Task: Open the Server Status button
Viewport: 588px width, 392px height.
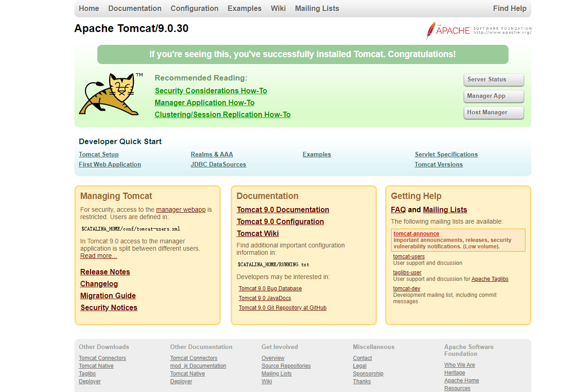Action: click(493, 80)
